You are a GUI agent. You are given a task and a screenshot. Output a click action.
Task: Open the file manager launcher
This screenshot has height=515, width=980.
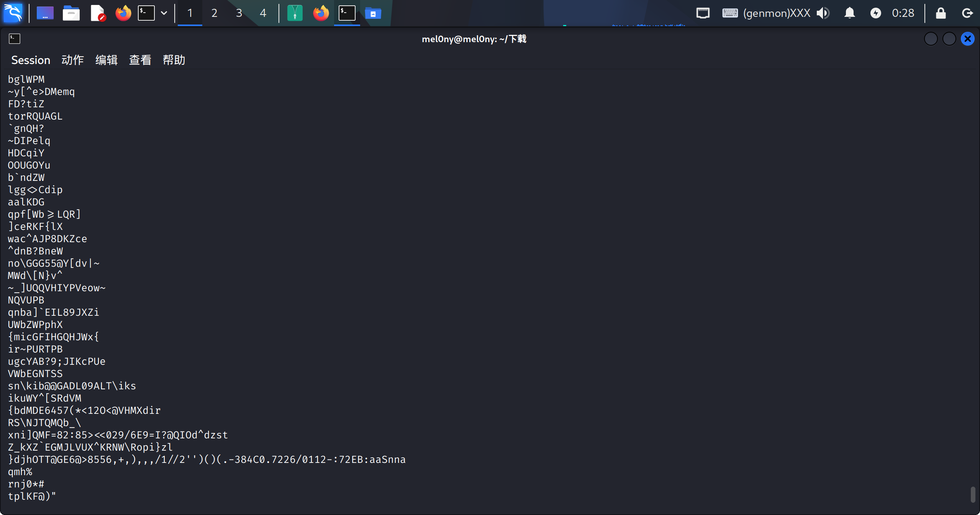(71, 13)
